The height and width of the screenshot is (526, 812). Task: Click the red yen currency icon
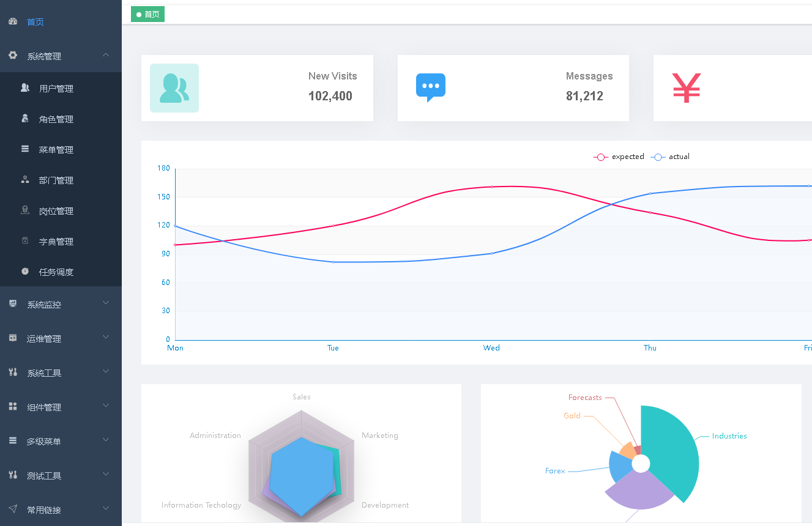pos(687,88)
